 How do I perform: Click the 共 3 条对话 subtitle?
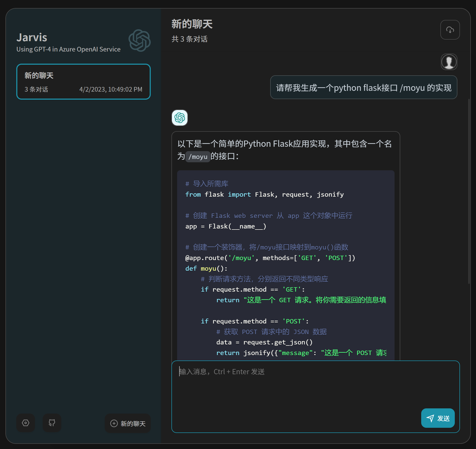(x=190, y=39)
